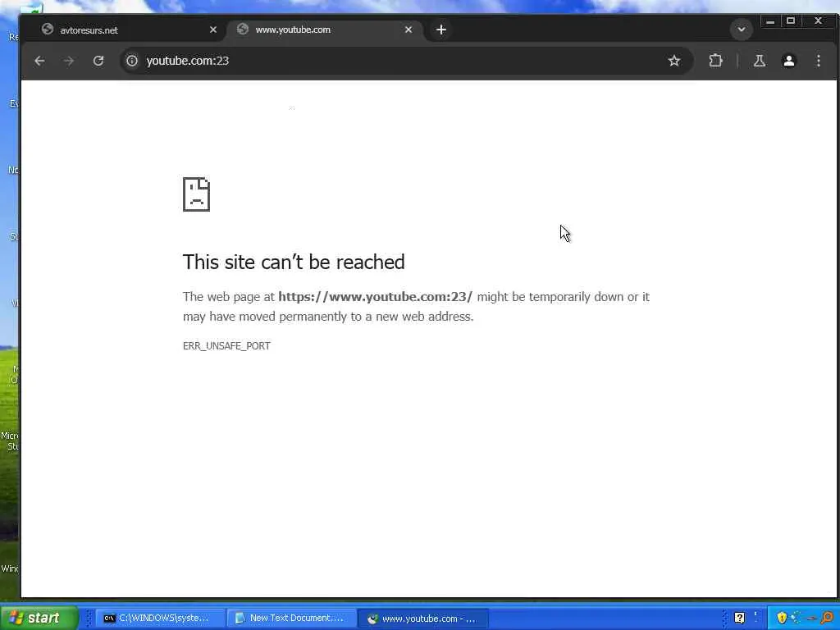Click the www.youtube.com taskbar button

coord(423,619)
